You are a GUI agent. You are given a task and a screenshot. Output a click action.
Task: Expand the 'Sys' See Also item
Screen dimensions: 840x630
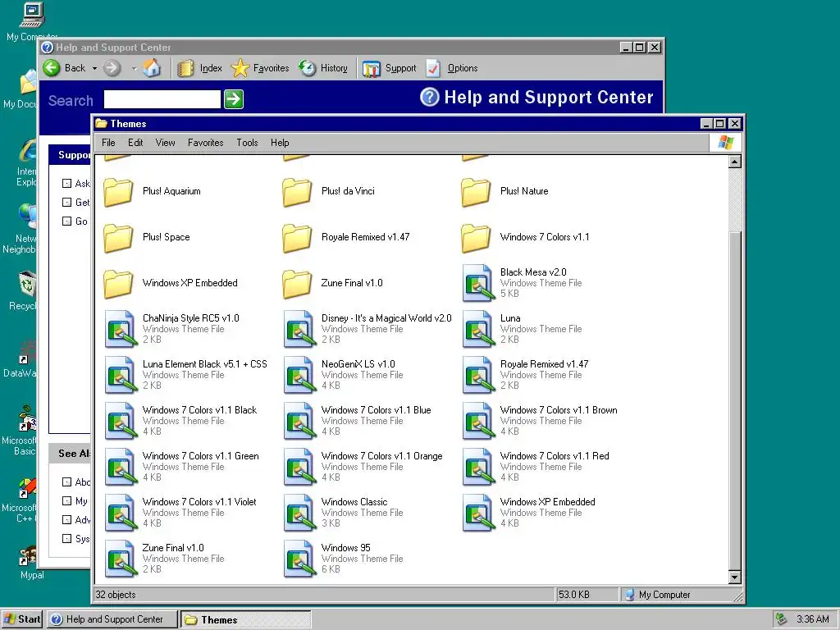(x=75, y=538)
